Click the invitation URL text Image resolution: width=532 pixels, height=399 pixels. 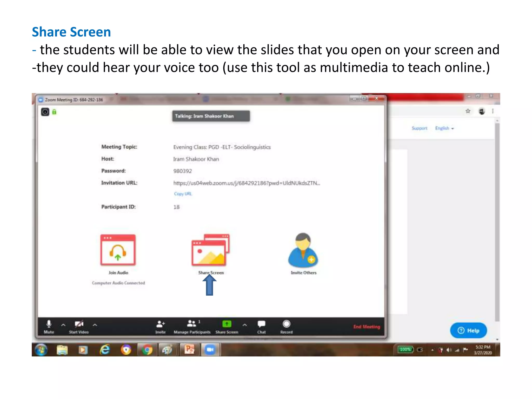247,183
